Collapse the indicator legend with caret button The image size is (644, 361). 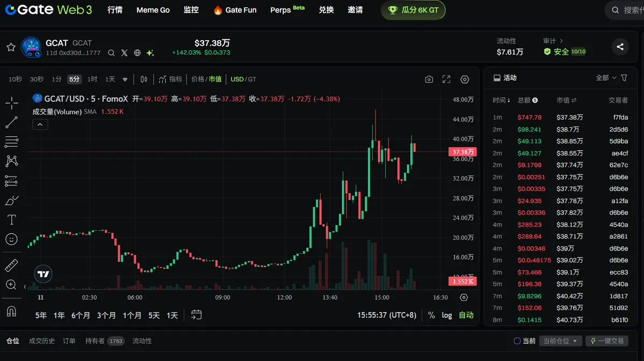coord(40,124)
